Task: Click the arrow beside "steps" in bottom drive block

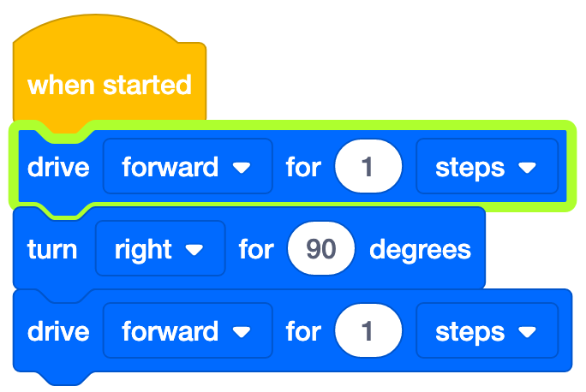Action: point(527,332)
